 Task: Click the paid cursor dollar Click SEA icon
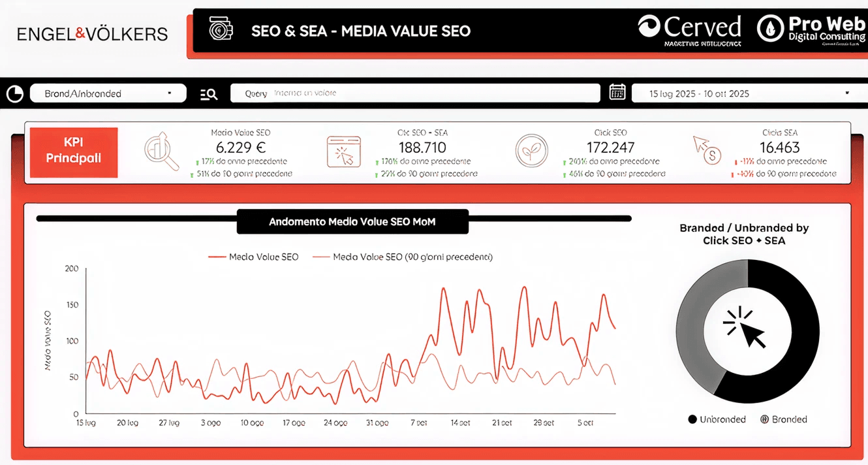pyautogui.click(x=707, y=151)
